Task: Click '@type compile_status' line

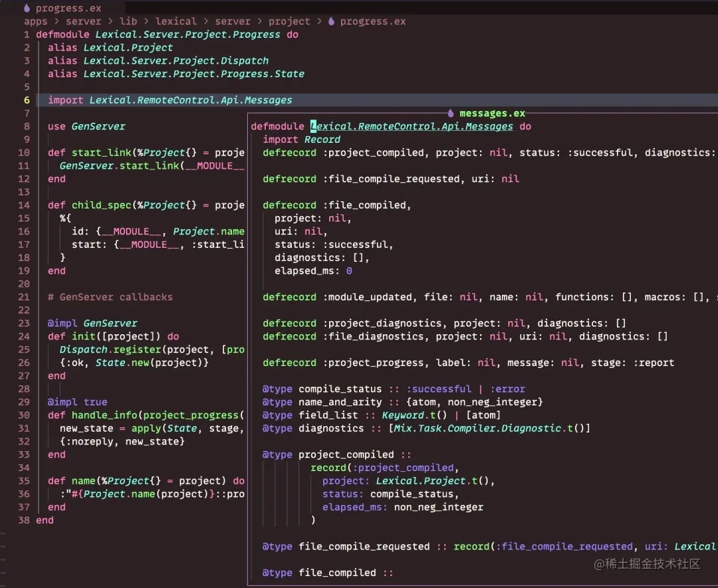Action: 394,389
